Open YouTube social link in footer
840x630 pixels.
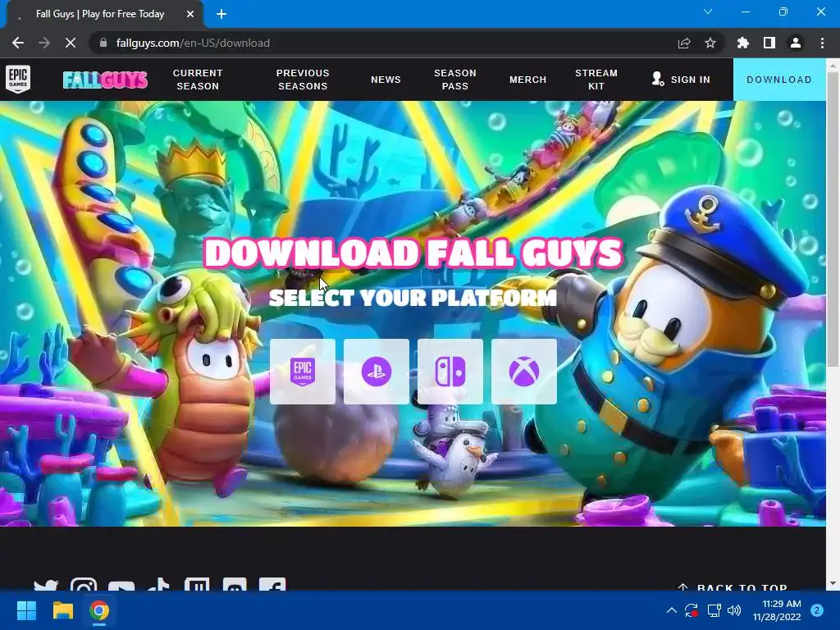pos(121,586)
